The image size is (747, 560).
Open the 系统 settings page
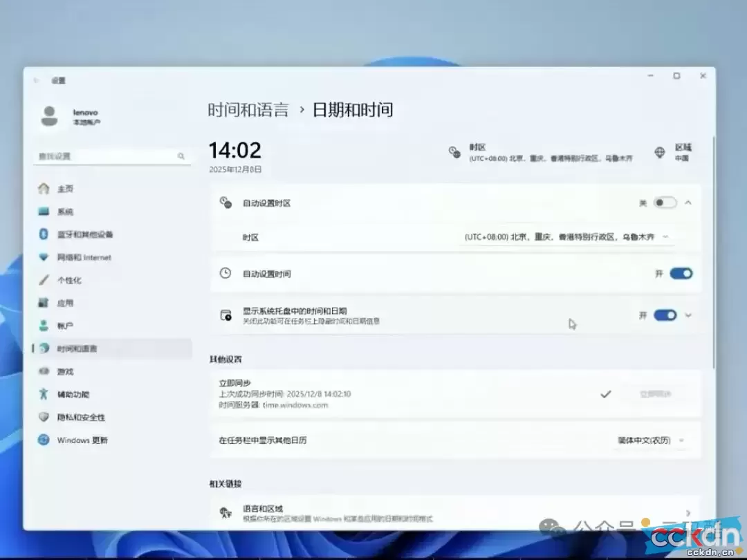tap(113, 212)
